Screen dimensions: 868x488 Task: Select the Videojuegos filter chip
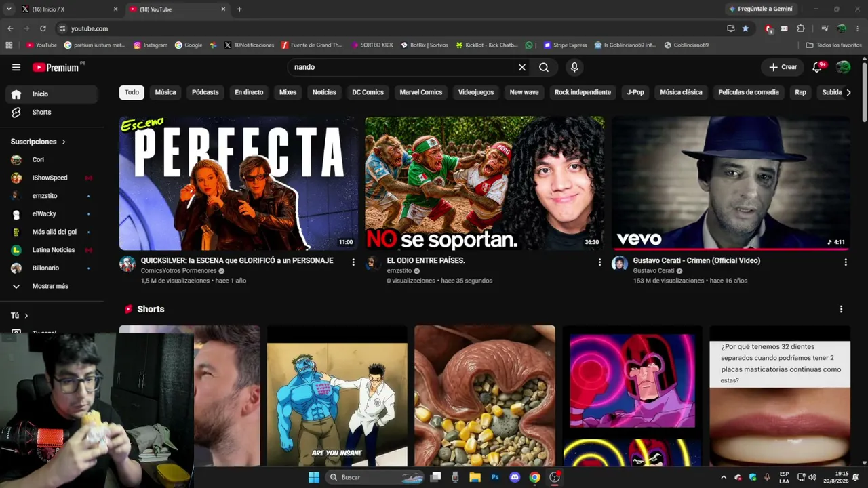click(x=476, y=92)
